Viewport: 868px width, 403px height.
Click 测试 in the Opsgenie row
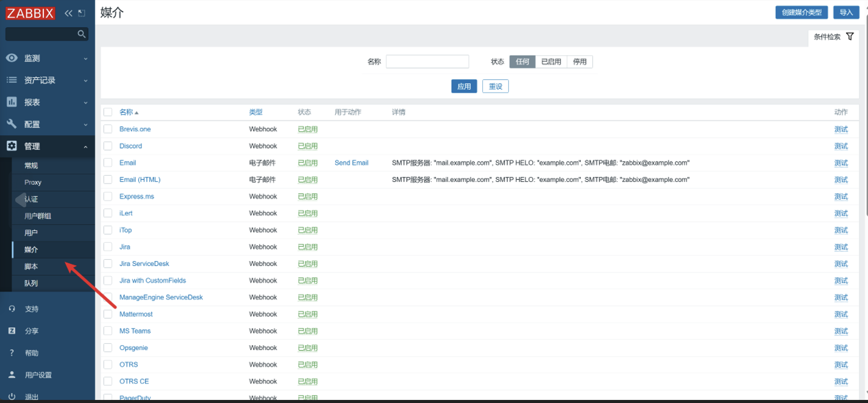pyautogui.click(x=841, y=348)
